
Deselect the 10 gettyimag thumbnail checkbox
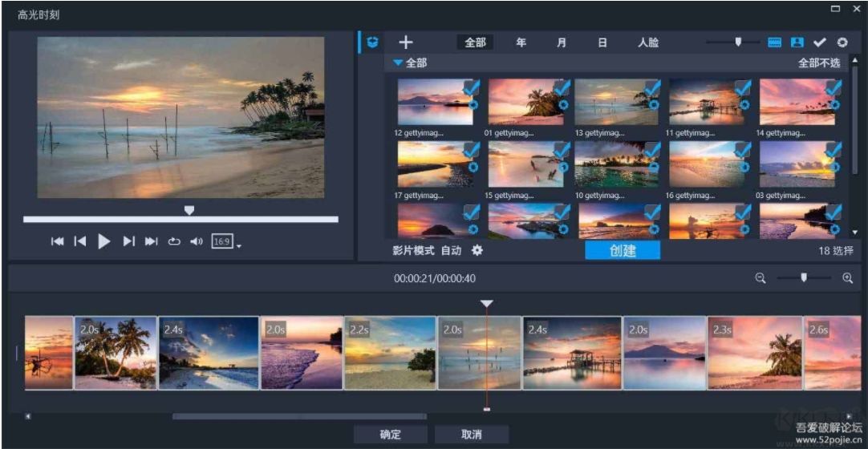tap(652, 150)
